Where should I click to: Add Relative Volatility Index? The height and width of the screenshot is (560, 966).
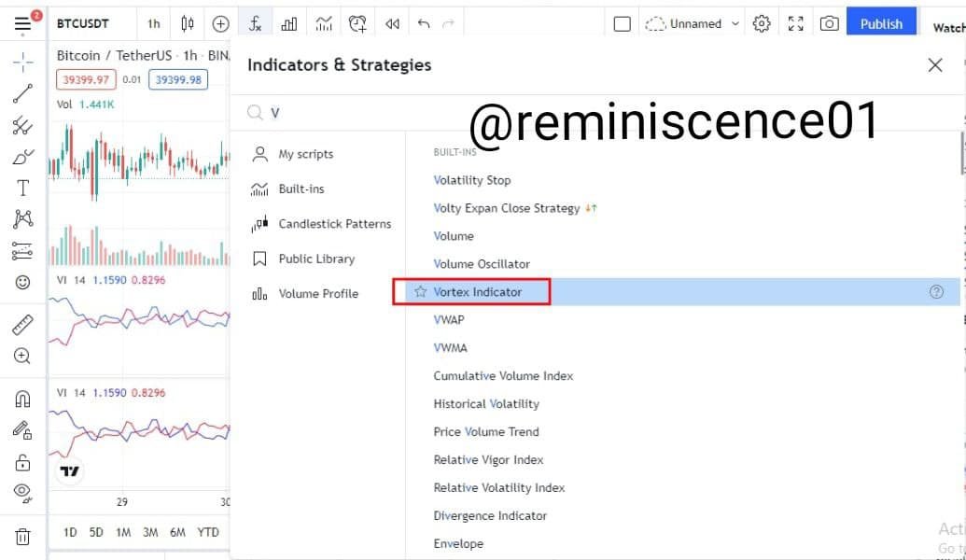pyautogui.click(x=499, y=488)
